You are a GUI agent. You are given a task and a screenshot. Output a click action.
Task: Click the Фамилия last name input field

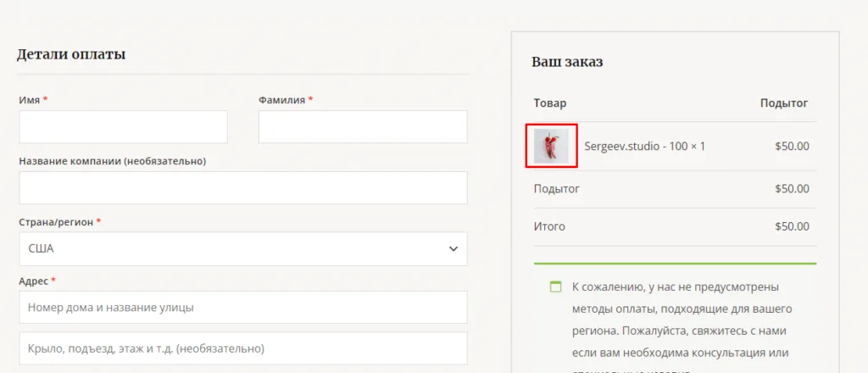363,126
